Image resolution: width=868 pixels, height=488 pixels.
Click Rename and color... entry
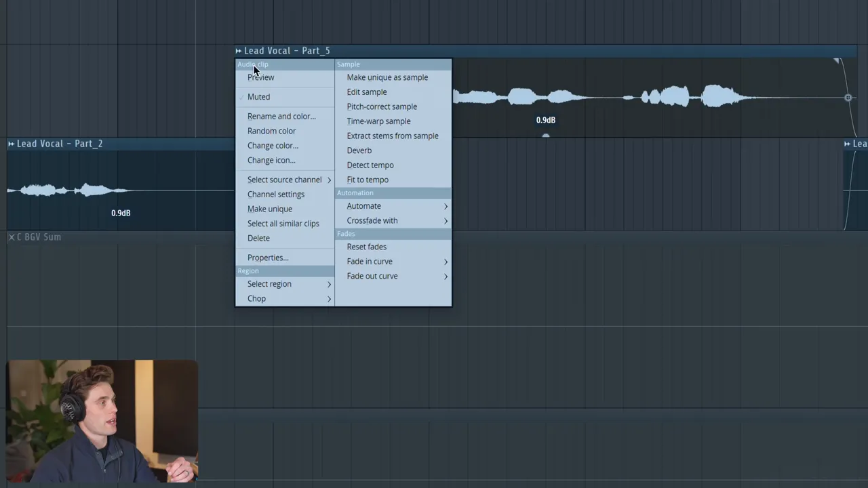coord(281,117)
